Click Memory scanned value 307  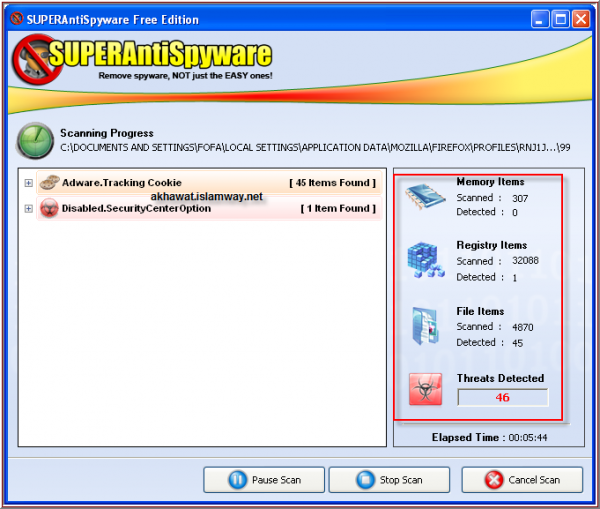click(520, 198)
